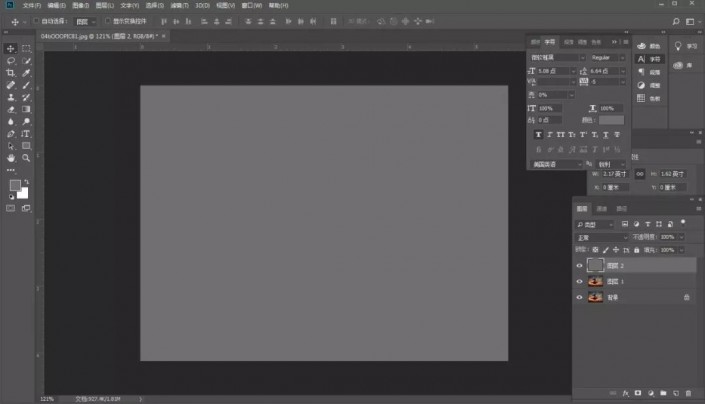This screenshot has height=404, width=705.
Task: Select the Move tool in the toolbar
Action: click(x=11, y=48)
